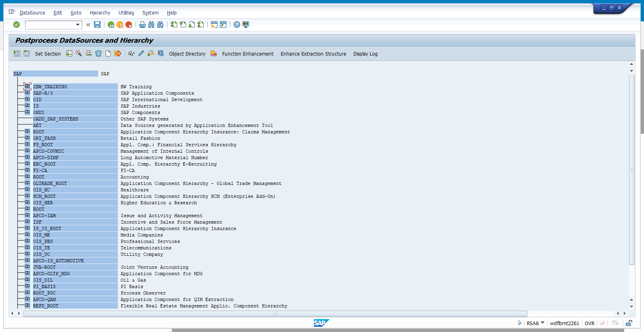
Task: Open the Edit menu
Action: (58, 13)
